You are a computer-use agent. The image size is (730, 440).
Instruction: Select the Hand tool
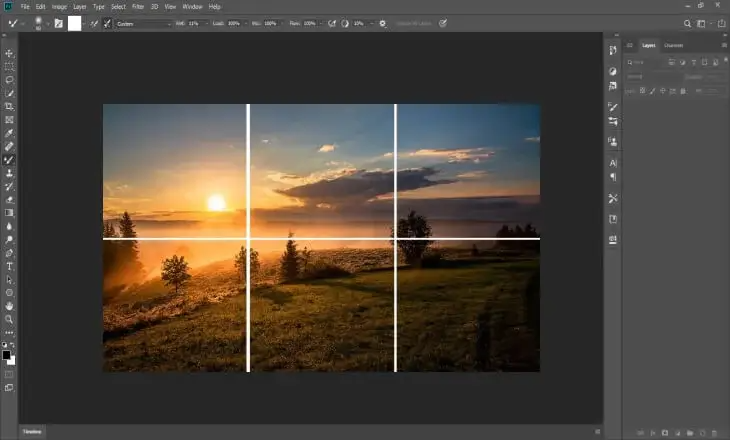coord(9,306)
